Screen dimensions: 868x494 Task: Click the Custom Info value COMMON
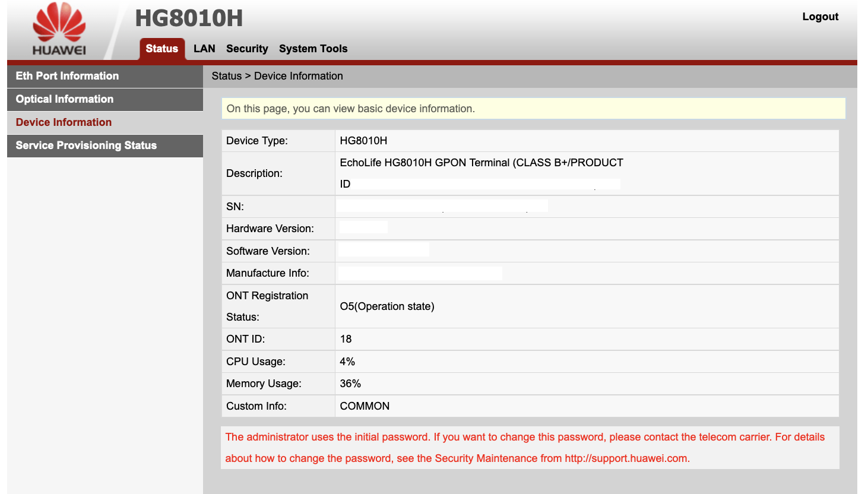click(x=365, y=406)
